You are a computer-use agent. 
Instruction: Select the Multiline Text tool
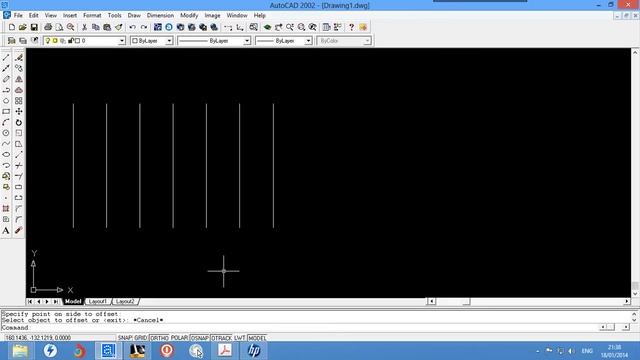6,231
